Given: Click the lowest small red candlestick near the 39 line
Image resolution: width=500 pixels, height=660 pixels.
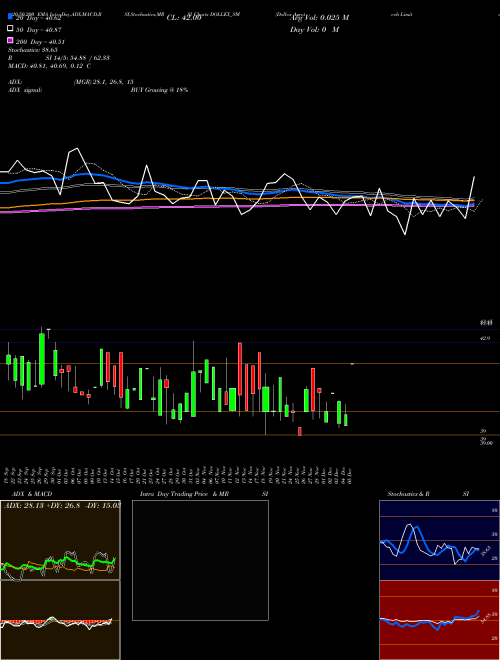Looking at the screenshot, I should (x=300, y=431).
